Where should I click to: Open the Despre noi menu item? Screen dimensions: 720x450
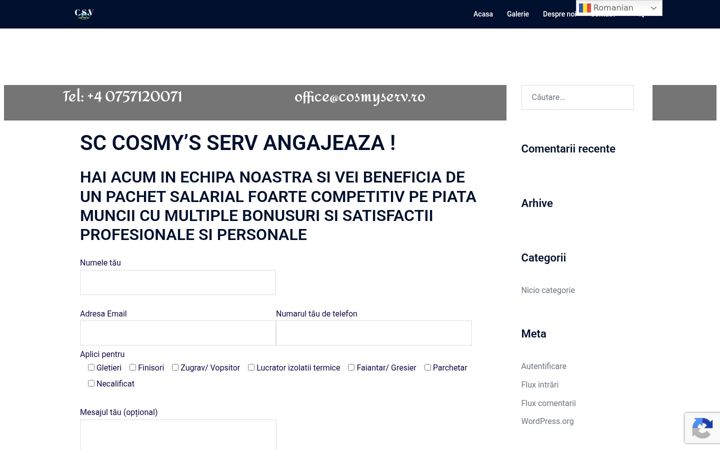[x=559, y=14]
